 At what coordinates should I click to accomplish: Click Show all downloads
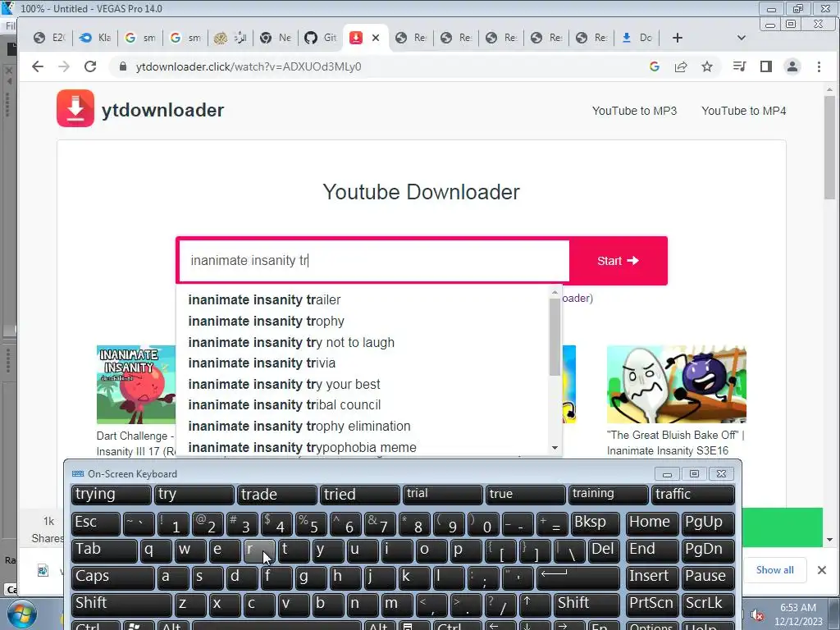(774, 570)
